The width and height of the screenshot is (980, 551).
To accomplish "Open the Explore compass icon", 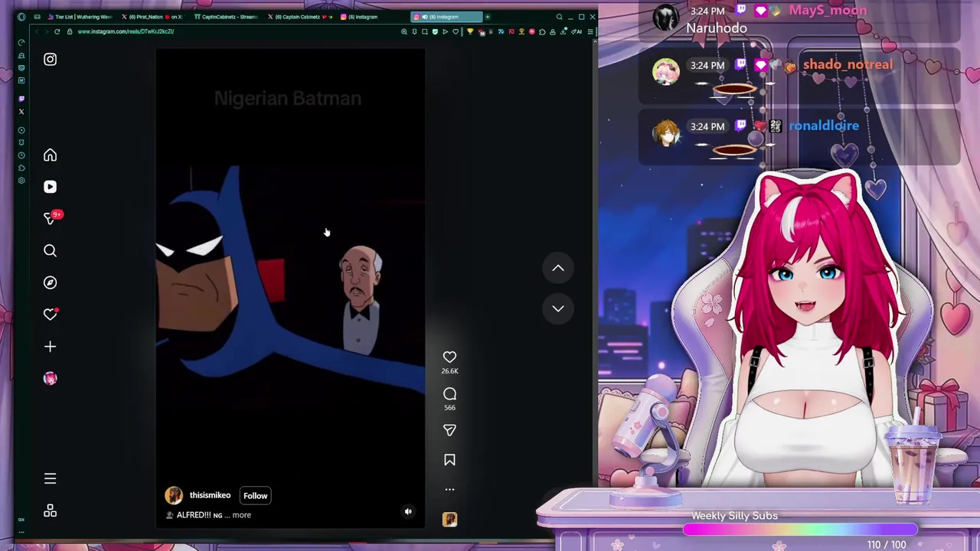I will tap(50, 282).
